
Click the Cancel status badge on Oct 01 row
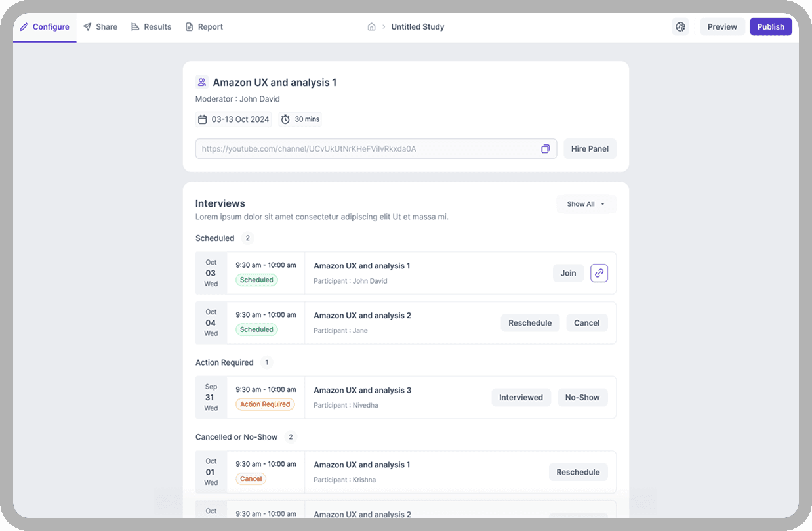pyautogui.click(x=251, y=479)
